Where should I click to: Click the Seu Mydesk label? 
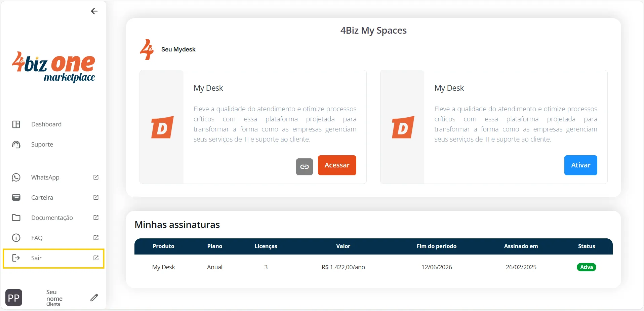pos(178,49)
